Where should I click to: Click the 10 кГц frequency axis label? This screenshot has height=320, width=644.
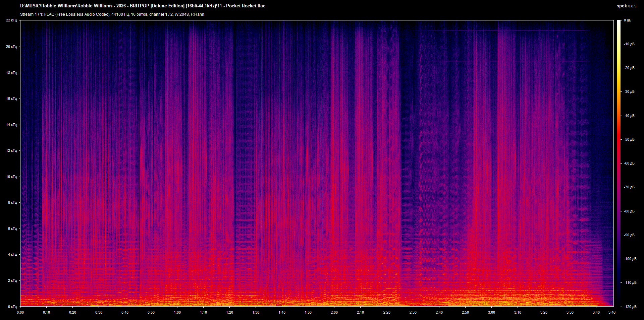pos(11,177)
